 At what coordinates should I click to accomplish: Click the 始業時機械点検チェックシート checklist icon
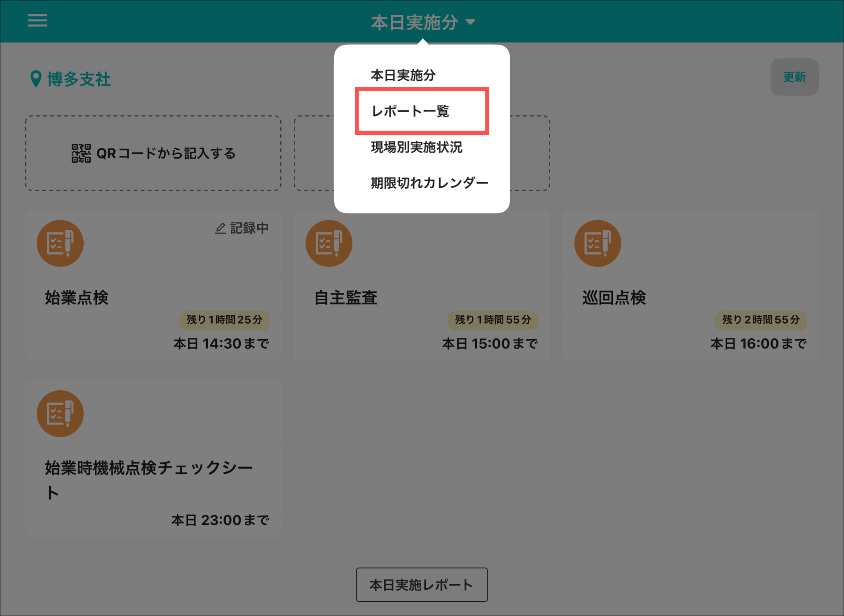(x=60, y=413)
